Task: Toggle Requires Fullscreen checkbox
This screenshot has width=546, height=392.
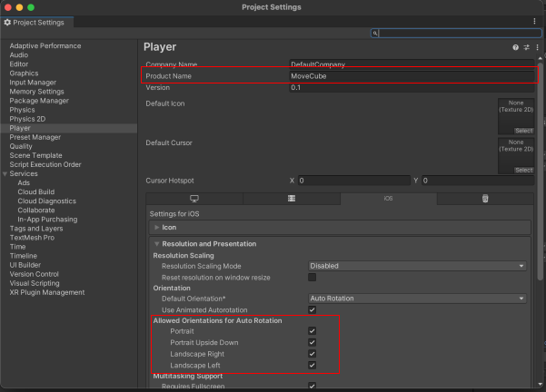Action: [312, 386]
